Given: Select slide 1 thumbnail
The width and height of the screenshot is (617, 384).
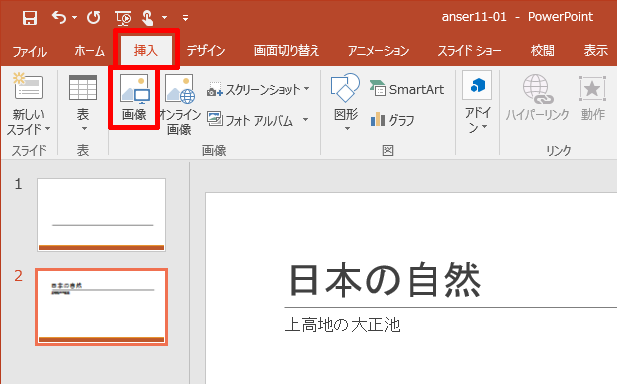Looking at the screenshot, I should [102, 215].
